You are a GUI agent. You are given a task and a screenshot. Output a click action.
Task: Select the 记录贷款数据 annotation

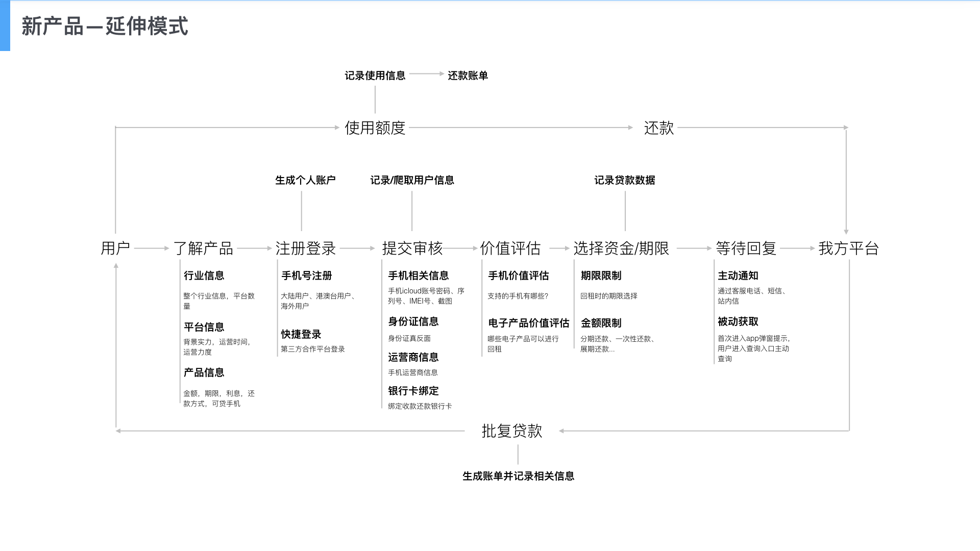coord(625,180)
